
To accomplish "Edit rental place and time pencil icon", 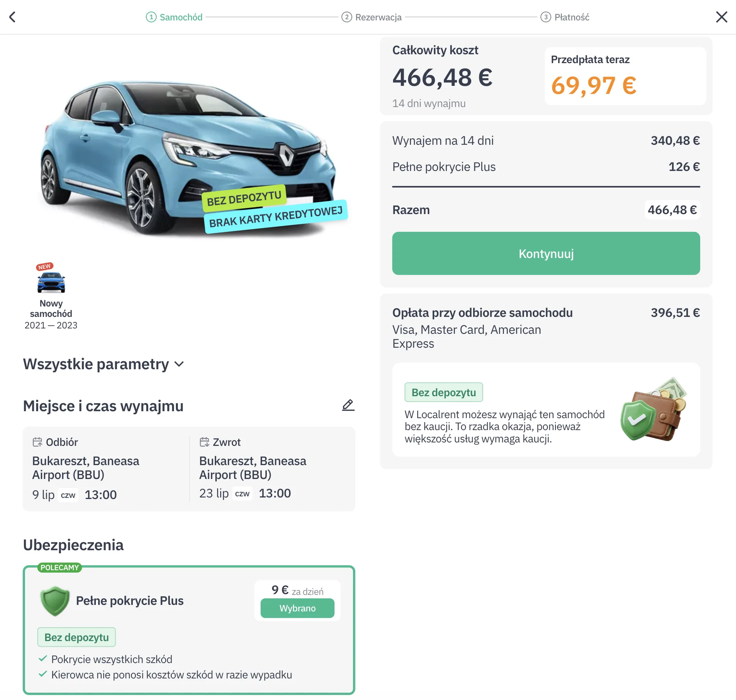I will (x=348, y=405).
